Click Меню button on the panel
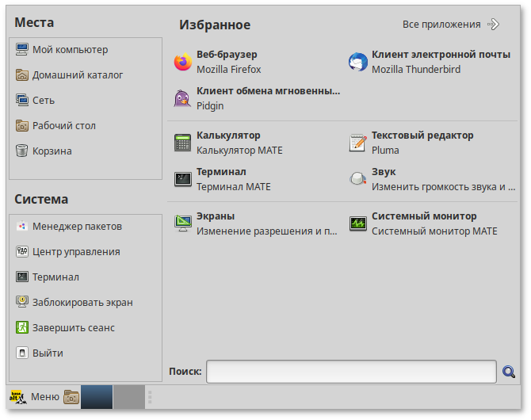 tap(35, 397)
